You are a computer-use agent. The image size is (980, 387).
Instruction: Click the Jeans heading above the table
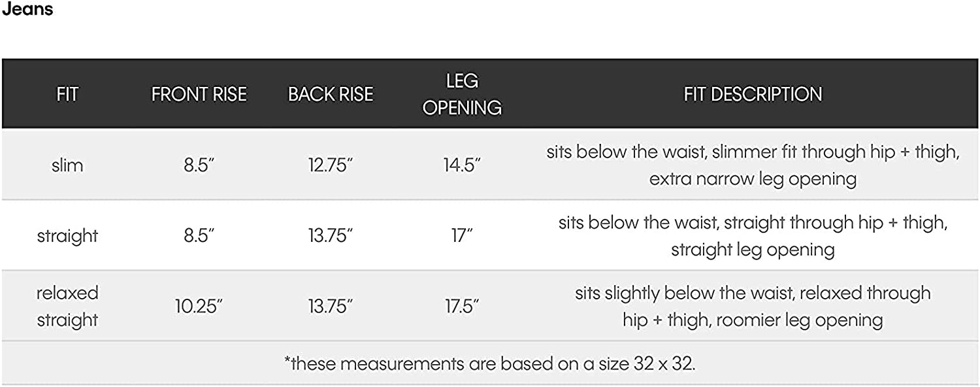pos(27,10)
